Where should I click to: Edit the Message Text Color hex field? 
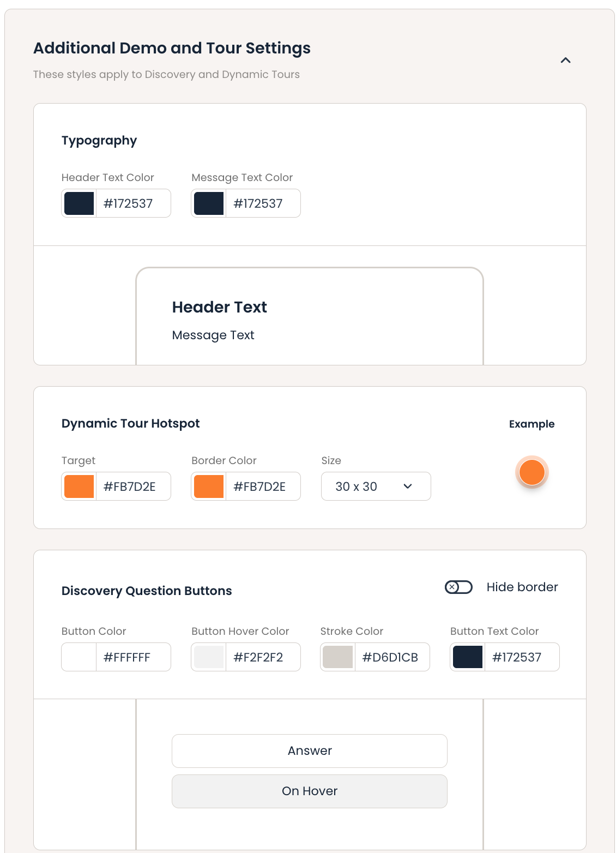click(262, 203)
